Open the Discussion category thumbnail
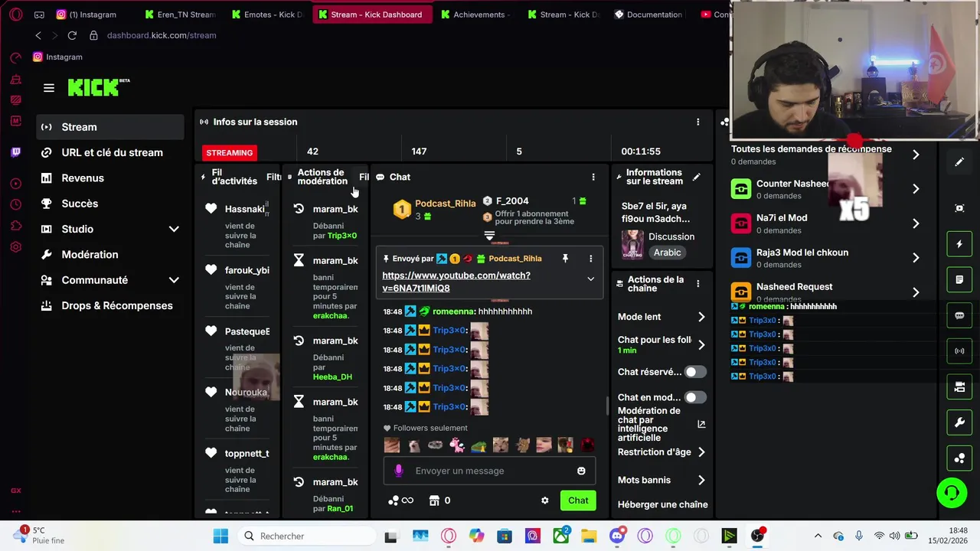 [x=632, y=244]
